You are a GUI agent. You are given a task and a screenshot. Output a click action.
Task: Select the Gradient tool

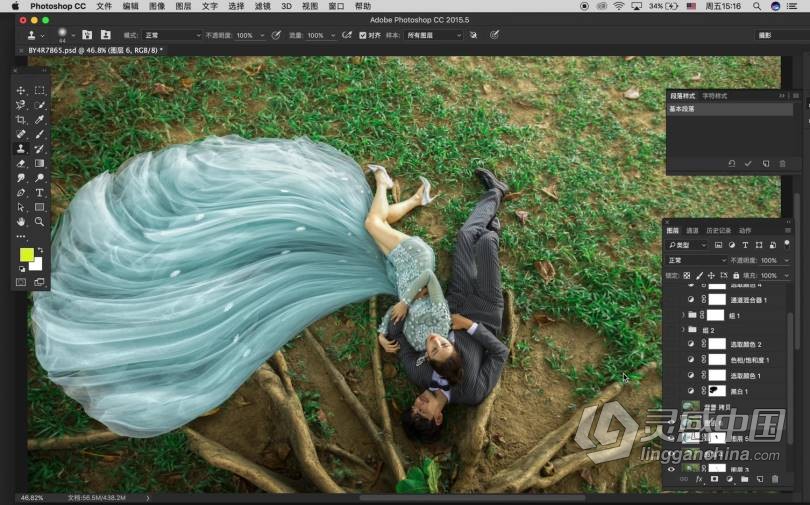pos(39,163)
